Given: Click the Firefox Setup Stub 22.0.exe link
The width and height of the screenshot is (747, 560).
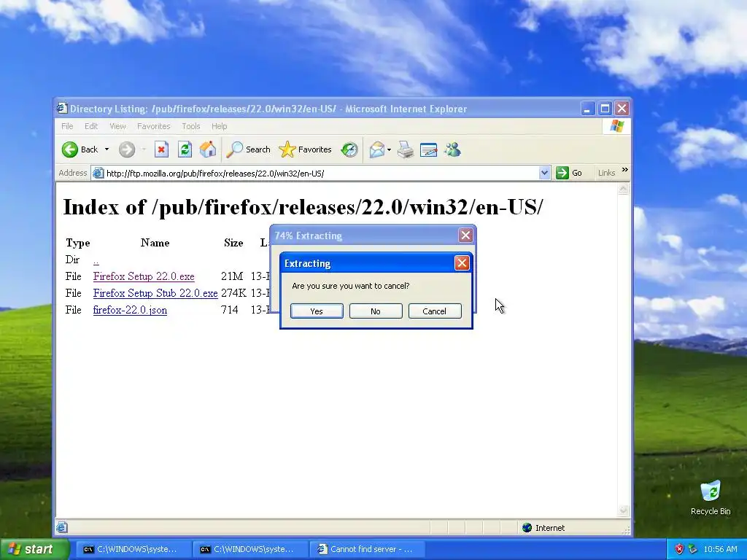Looking at the screenshot, I should click(155, 293).
